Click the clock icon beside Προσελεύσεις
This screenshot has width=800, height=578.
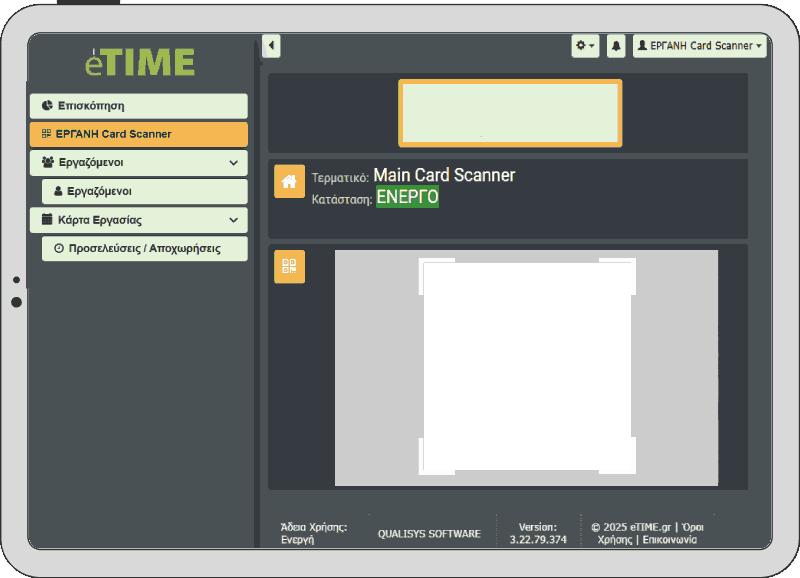[59, 248]
